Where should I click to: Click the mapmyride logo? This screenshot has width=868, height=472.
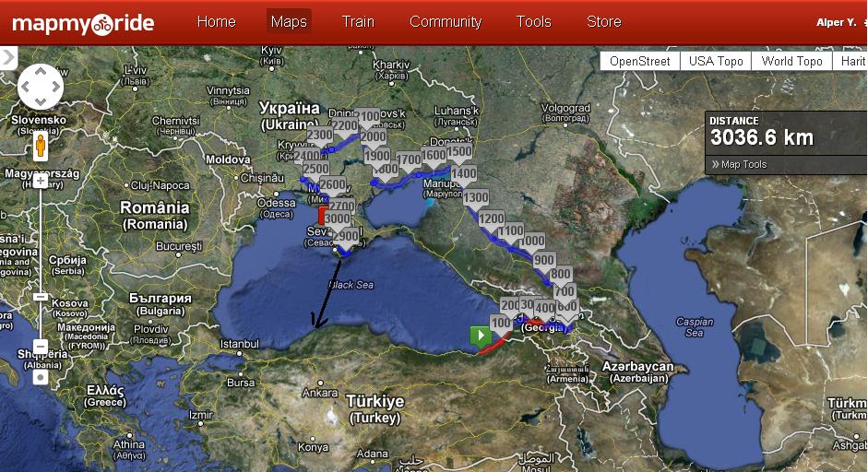tap(83, 23)
